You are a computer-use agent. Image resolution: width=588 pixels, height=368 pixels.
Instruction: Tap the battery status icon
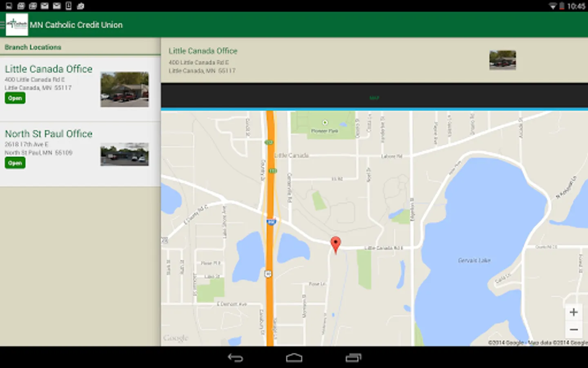point(562,6)
